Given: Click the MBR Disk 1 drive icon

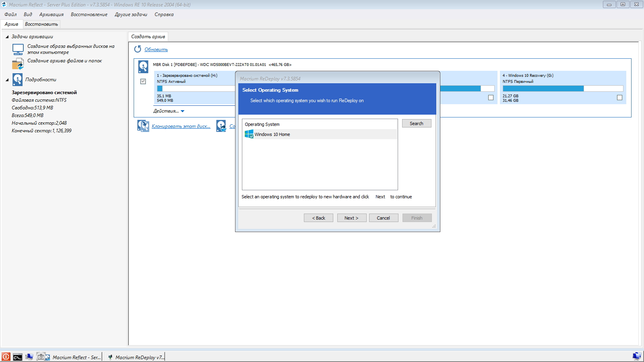Looking at the screenshot, I should click(143, 66).
